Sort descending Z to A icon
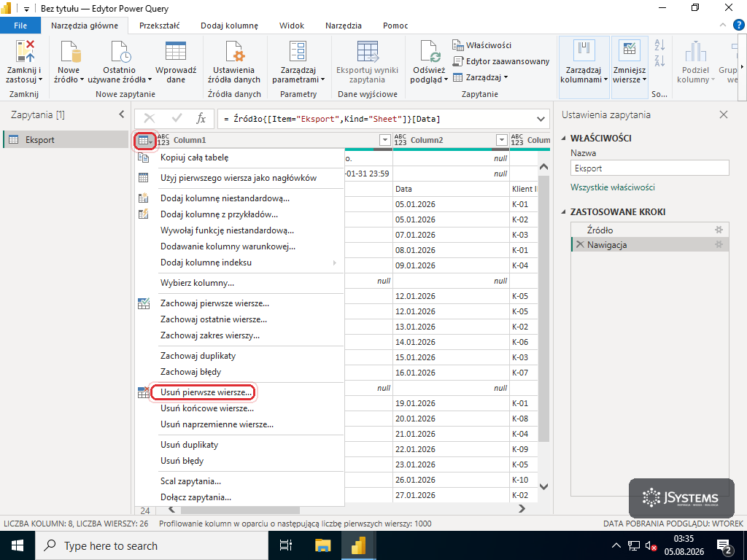Viewport: 747px width, 560px height. click(x=659, y=61)
